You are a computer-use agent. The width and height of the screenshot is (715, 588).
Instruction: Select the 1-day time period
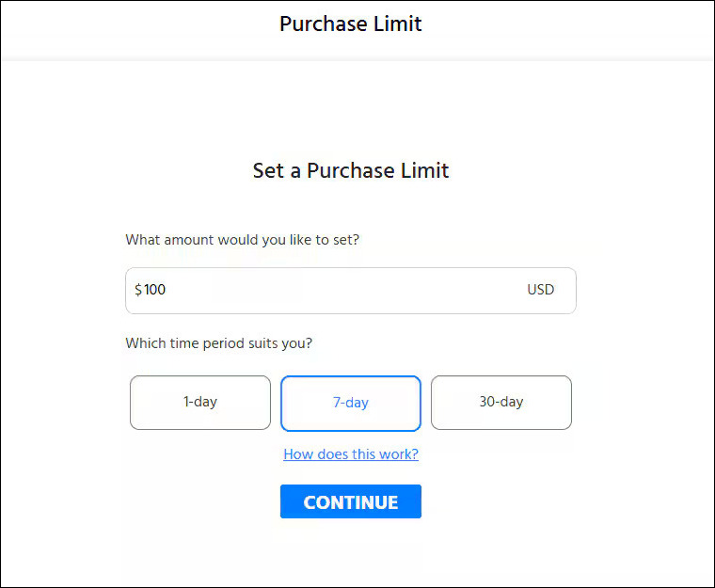point(200,403)
